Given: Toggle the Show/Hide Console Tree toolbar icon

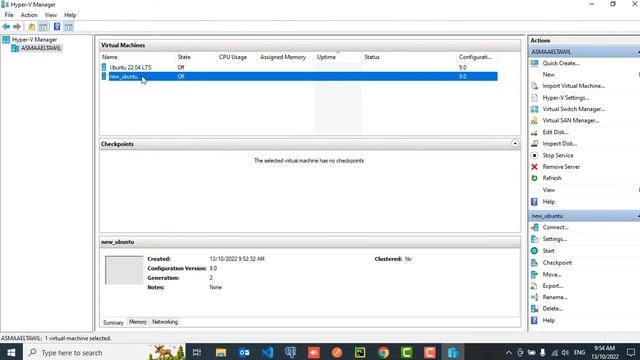Looking at the screenshot, I should pos(43,27).
